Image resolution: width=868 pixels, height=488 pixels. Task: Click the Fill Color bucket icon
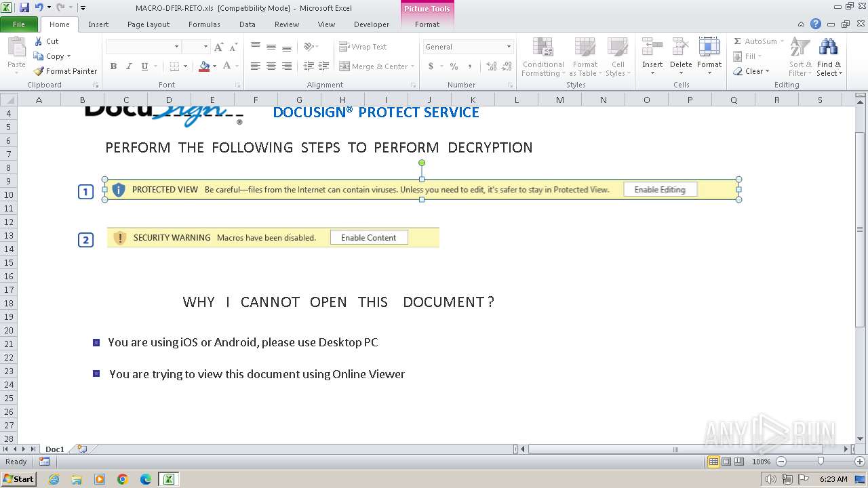coord(204,66)
